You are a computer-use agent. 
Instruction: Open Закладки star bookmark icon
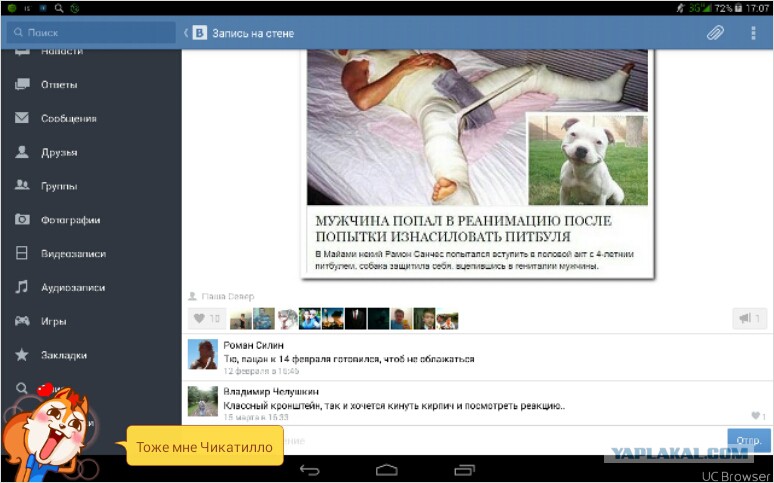point(22,355)
